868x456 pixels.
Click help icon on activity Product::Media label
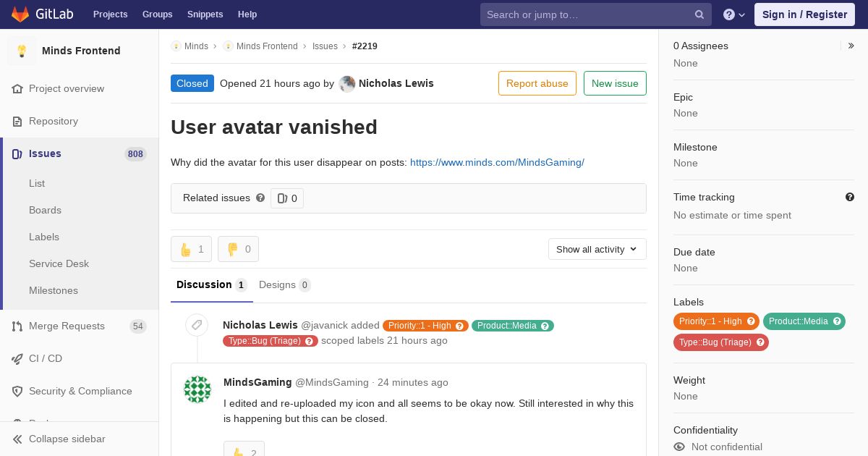coord(546,326)
